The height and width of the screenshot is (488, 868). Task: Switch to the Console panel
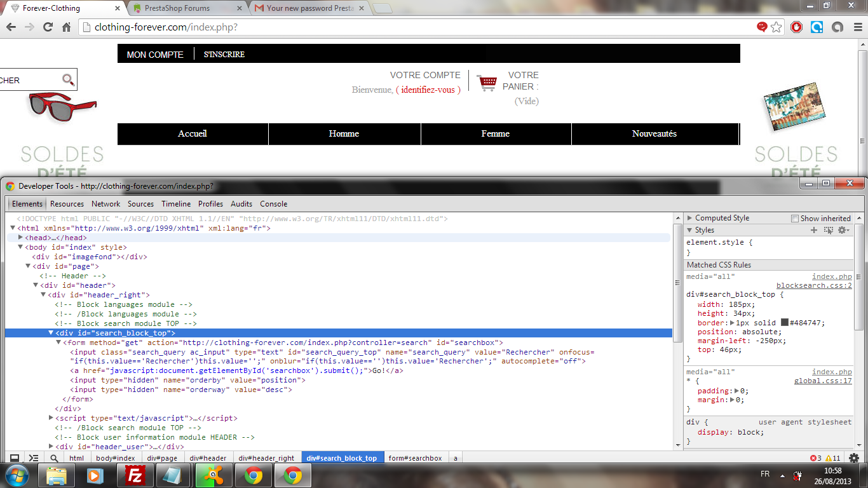274,204
